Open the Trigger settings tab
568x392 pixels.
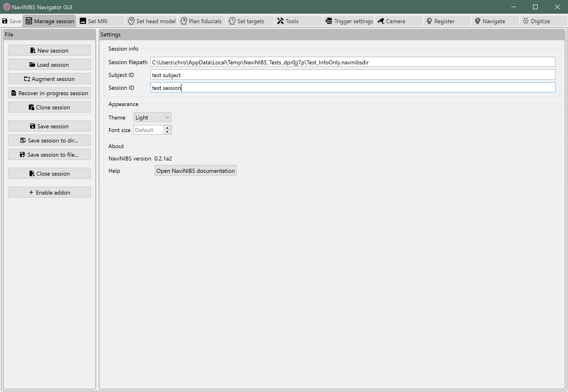349,21
